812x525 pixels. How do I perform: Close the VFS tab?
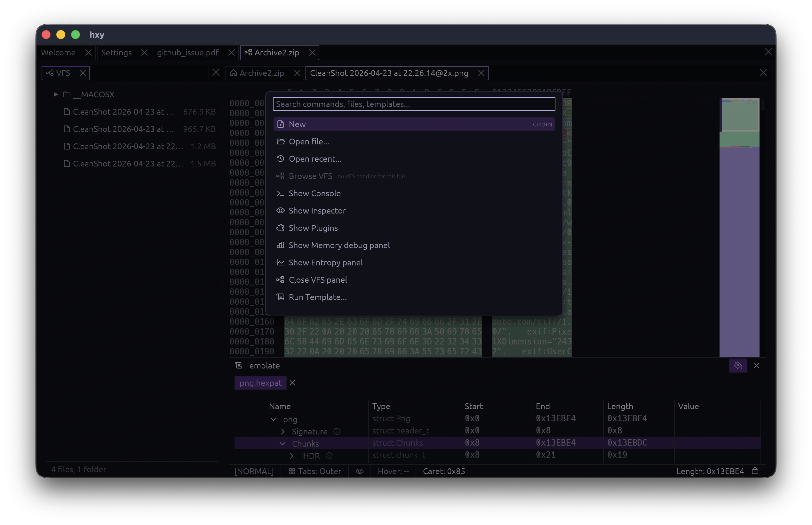[83, 73]
